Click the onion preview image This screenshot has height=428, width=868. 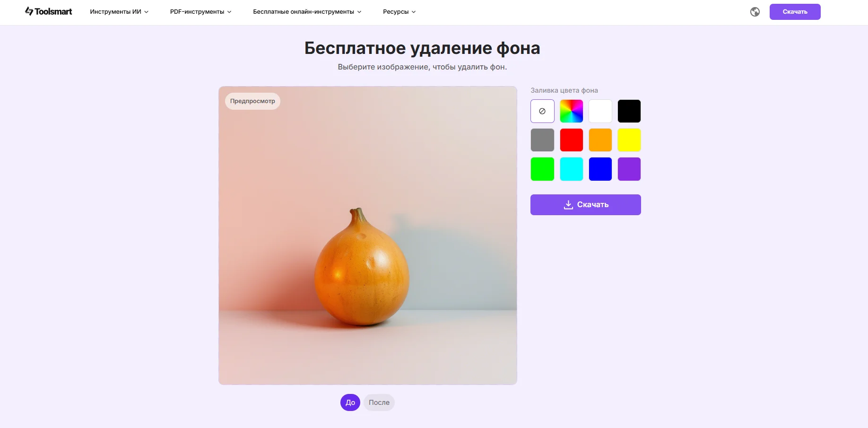click(x=368, y=236)
